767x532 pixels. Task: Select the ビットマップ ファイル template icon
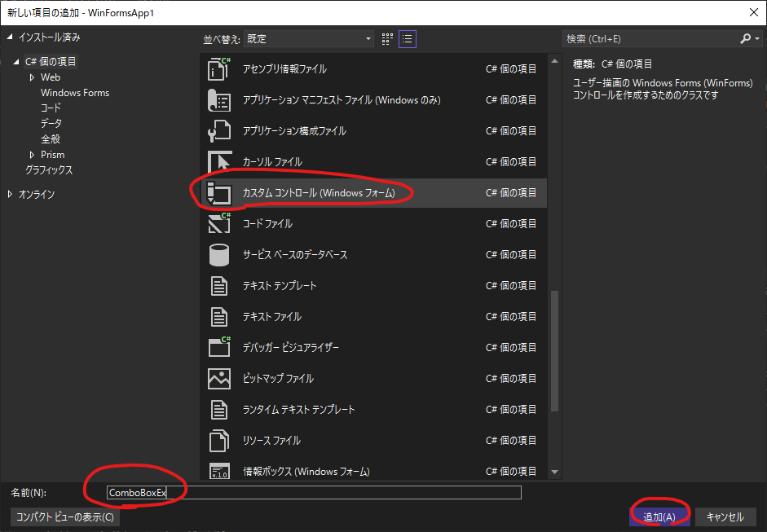click(219, 379)
